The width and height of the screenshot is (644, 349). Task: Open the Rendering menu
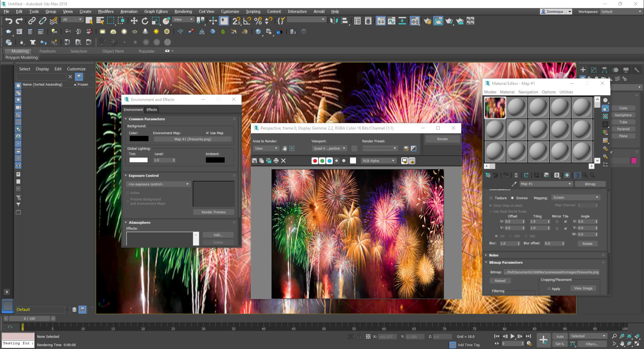click(x=183, y=11)
